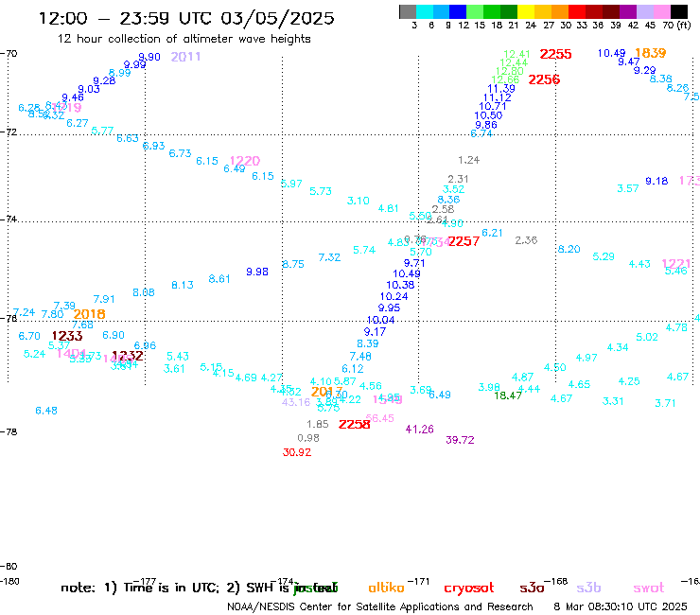Click the blue wave height value 10.24

tap(394, 296)
